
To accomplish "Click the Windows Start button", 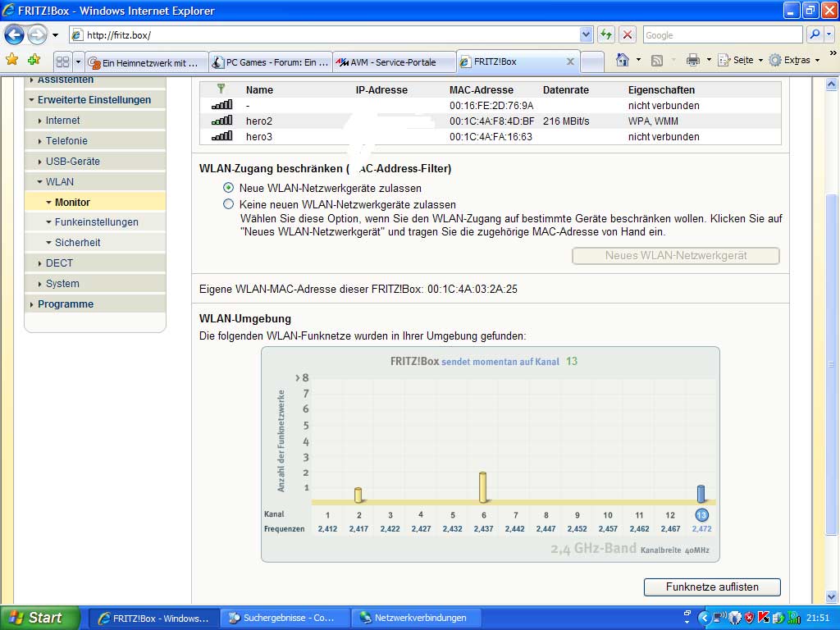I will coord(40,618).
